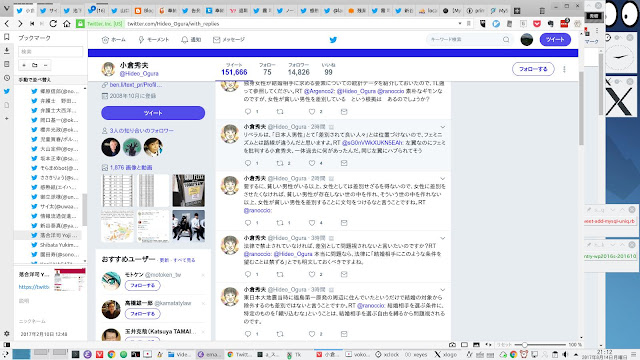Viewport: 640px width, 360px height.
Task: Open Bookmarks panel icon in sidebar
Action: 7,37
